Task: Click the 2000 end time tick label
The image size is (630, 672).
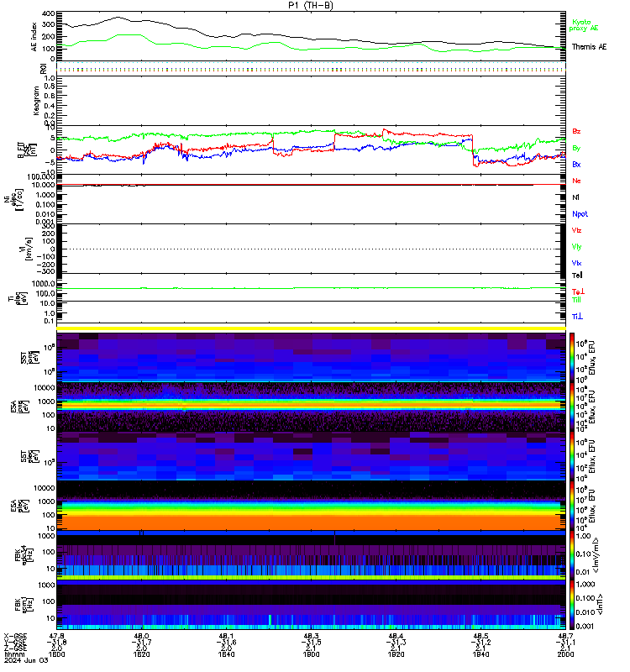Action: coord(565,654)
